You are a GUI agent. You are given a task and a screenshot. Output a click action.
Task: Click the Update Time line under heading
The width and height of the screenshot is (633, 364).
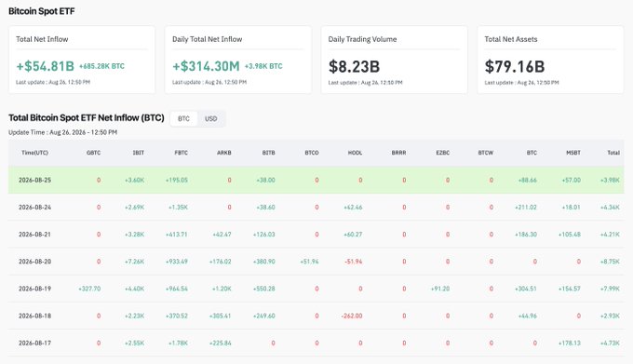click(x=63, y=132)
